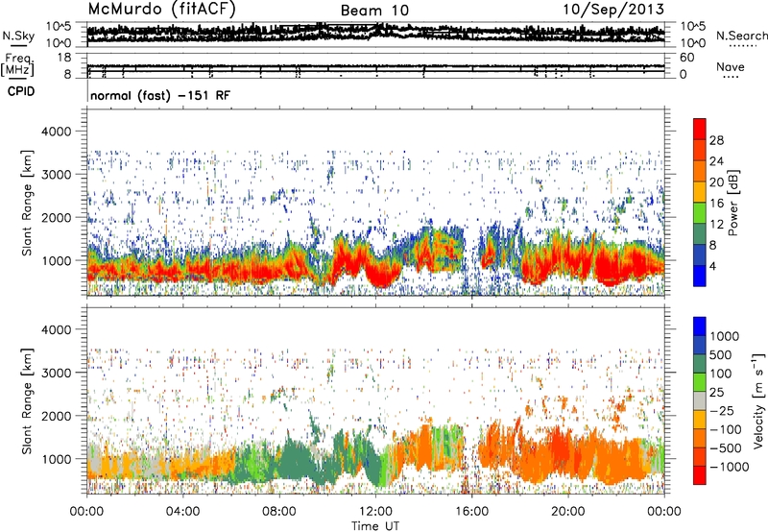The image size is (768, 532).
Task: Click the 28 label on power colorbar
Action: (x=716, y=140)
